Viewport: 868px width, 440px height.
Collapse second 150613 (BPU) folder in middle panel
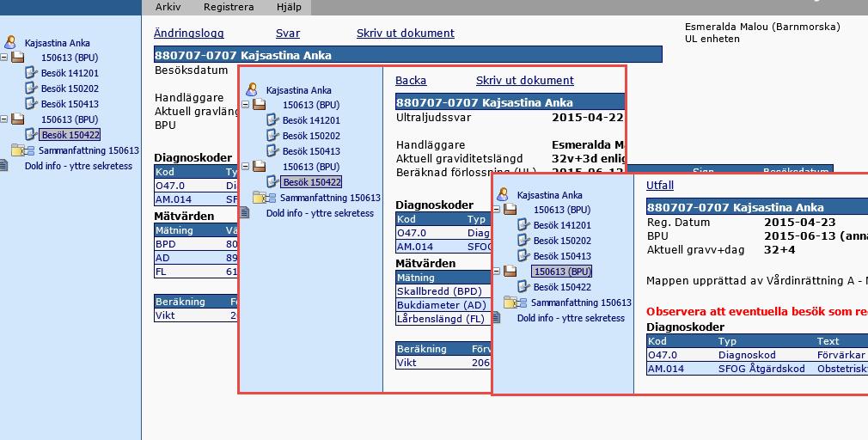click(x=246, y=166)
